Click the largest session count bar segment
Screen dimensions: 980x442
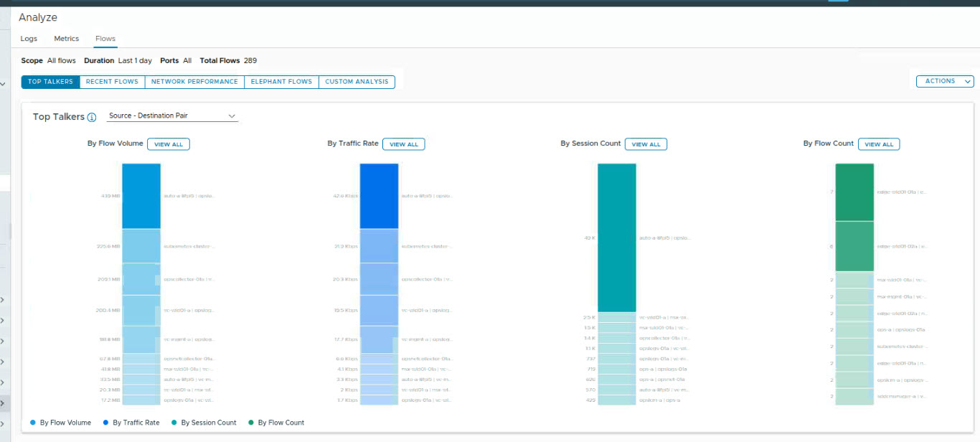(x=616, y=238)
